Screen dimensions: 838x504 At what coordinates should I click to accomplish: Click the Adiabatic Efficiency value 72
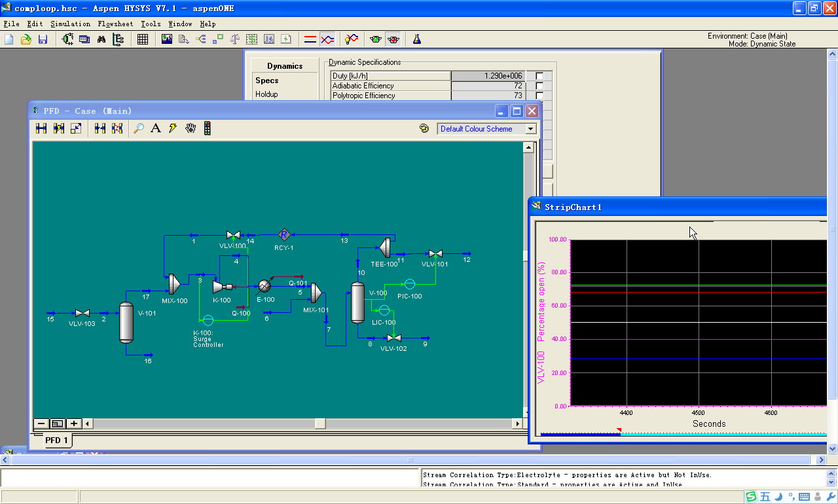tap(488, 86)
